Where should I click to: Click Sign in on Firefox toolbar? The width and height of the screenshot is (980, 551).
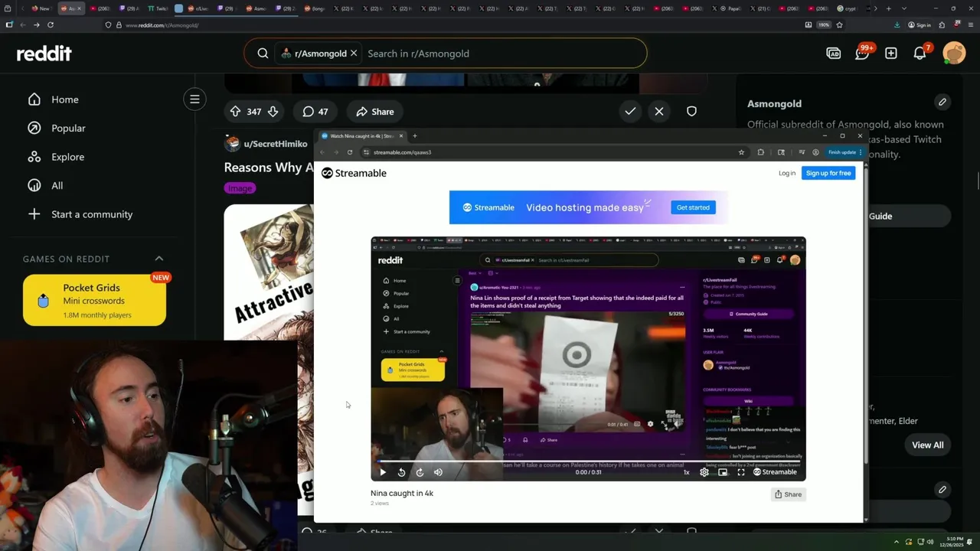click(x=920, y=24)
